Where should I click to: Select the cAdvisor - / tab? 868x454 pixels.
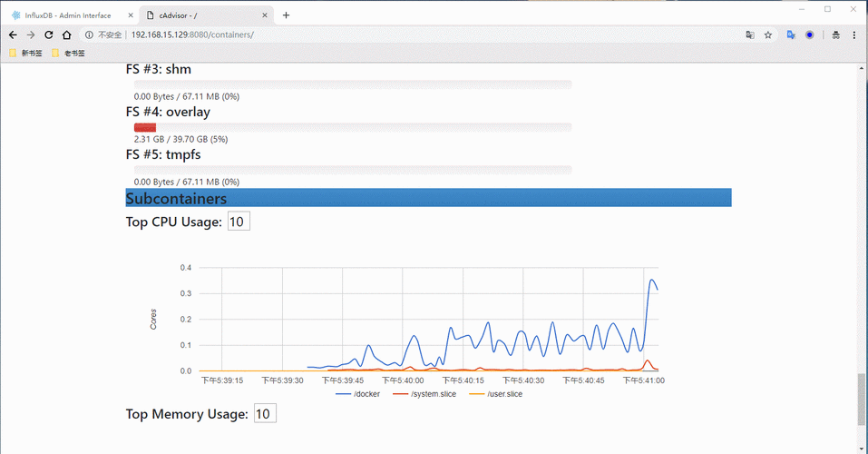tap(207, 15)
